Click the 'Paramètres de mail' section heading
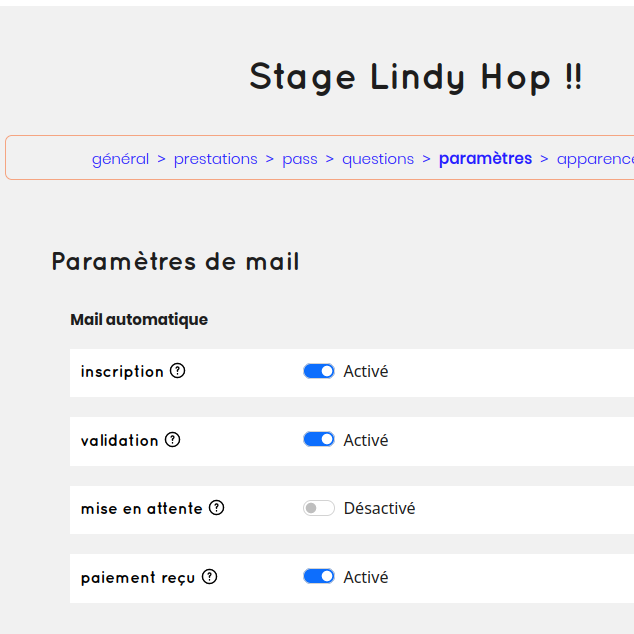Image resolution: width=634 pixels, height=634 pixels. (x=175, y=262)
